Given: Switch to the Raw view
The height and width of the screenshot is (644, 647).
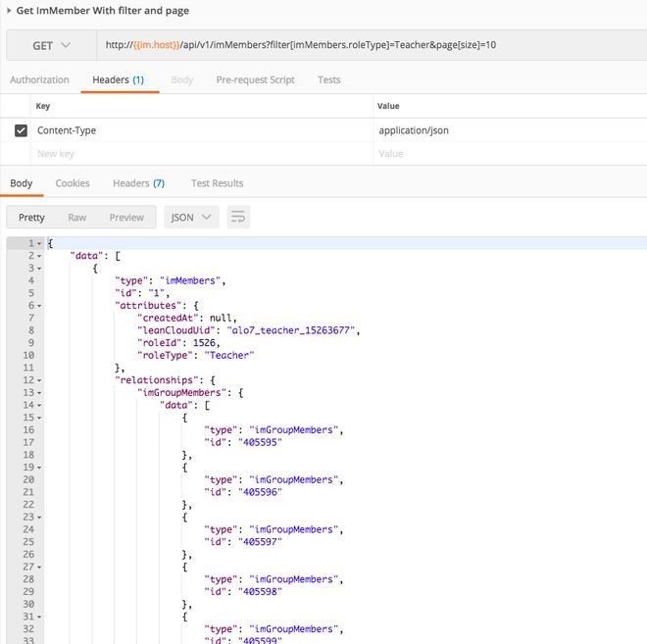Looking at the screenshot, I should click(x=77, y=218).
